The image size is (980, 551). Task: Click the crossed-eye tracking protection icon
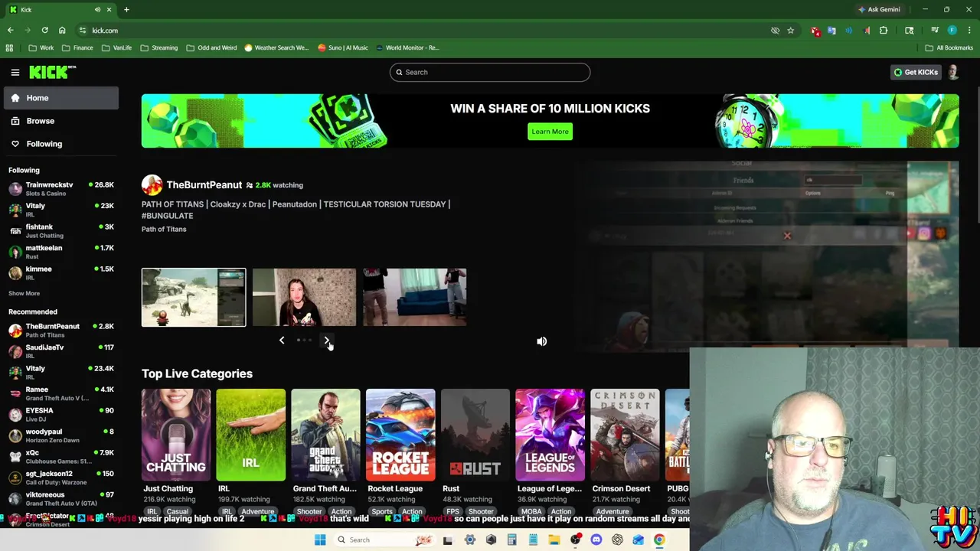(x=775, y=31)
